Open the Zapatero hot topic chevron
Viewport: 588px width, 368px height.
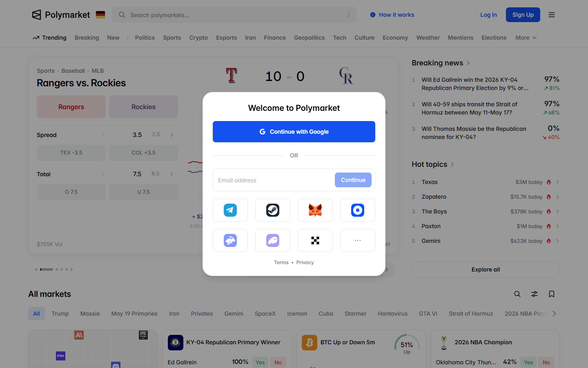(557, 197)
